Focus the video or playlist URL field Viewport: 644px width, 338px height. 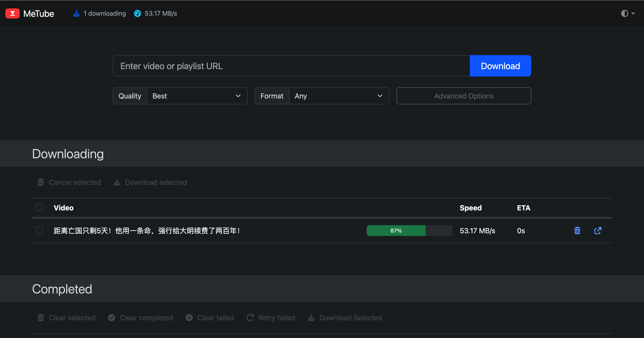(291, 66)
